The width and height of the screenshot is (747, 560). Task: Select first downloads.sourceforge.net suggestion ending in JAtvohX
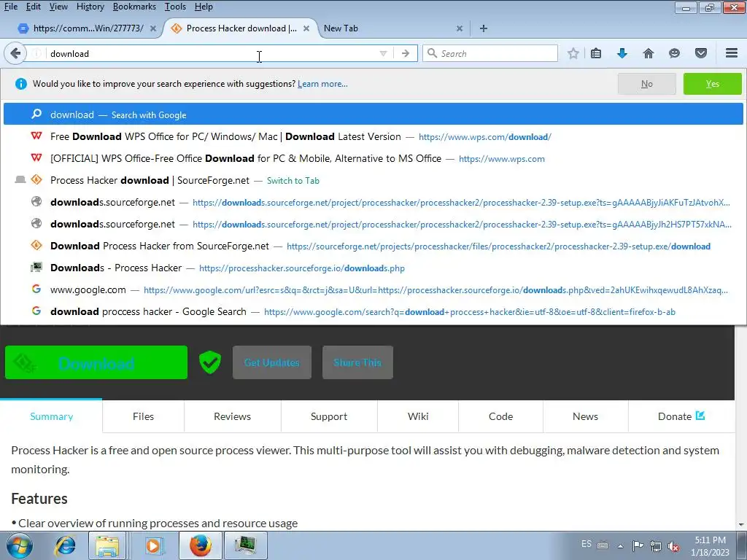(x=373, y=202)
